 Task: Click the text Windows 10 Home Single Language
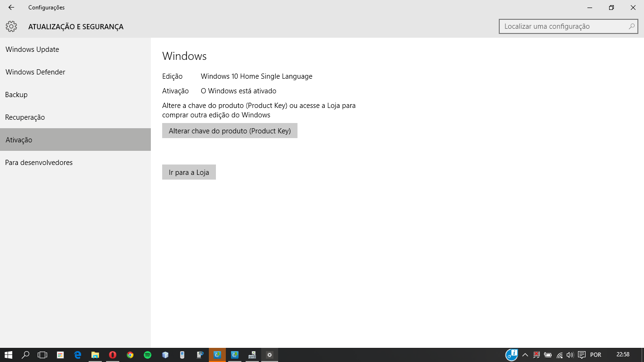tap(256, 76)
